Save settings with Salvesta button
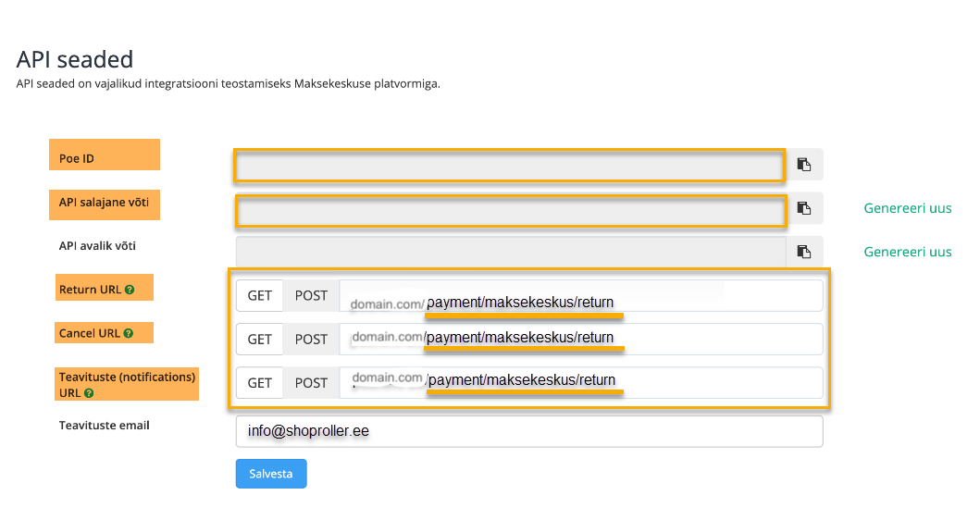This screenshot has width=980, height=520. coord(271,474)
